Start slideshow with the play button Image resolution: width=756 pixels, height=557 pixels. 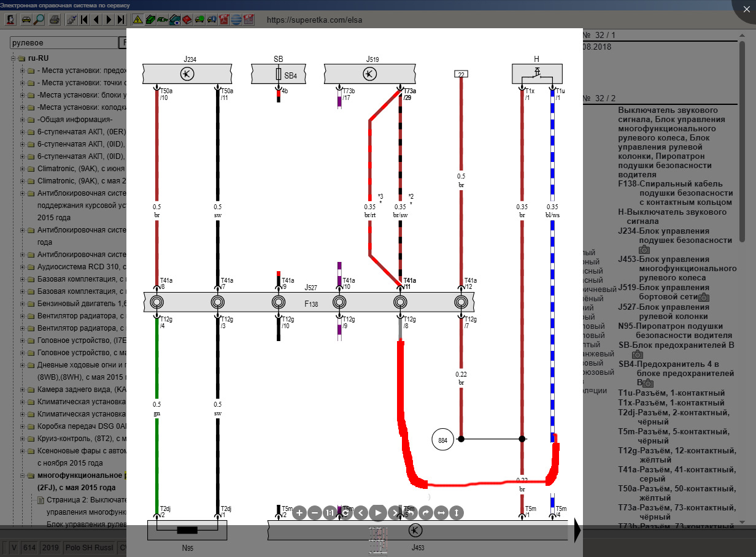click(378, 513)
